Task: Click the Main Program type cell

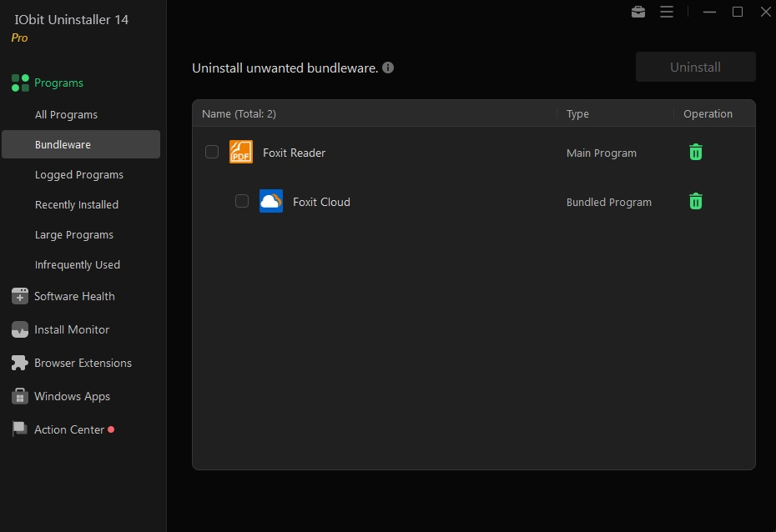Action: [602, 153]
